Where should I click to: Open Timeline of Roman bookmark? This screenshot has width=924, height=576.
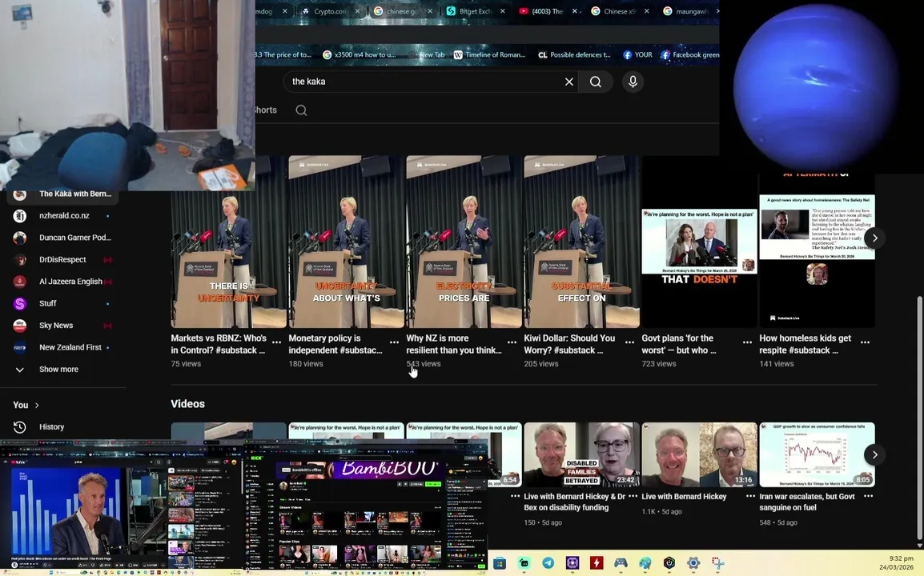point(489,54)
